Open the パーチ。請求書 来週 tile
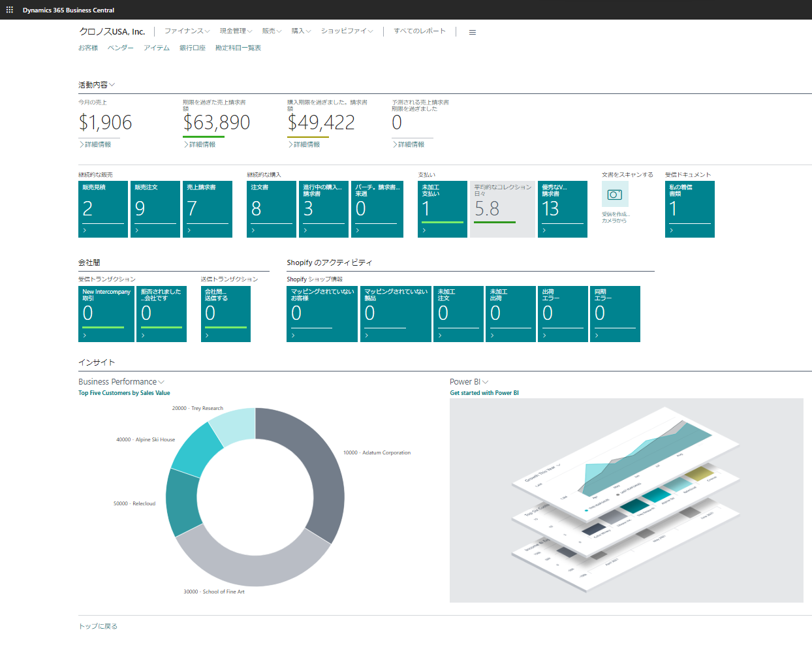The height and width of the screenshot is (647, 812). coord(377,209)
